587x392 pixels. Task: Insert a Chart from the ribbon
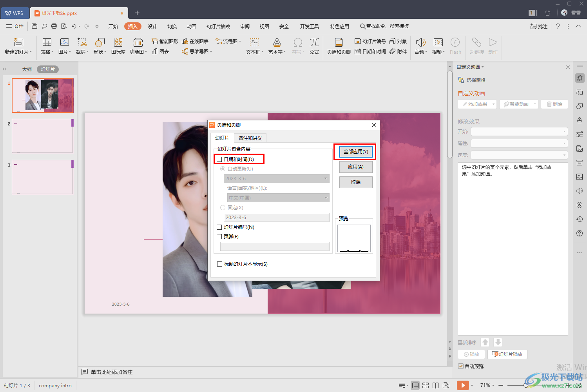[x=161, y=51]
